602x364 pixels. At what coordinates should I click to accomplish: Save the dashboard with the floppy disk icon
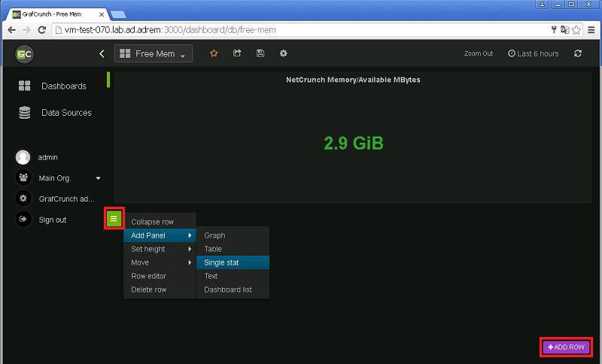coord(260,53)
